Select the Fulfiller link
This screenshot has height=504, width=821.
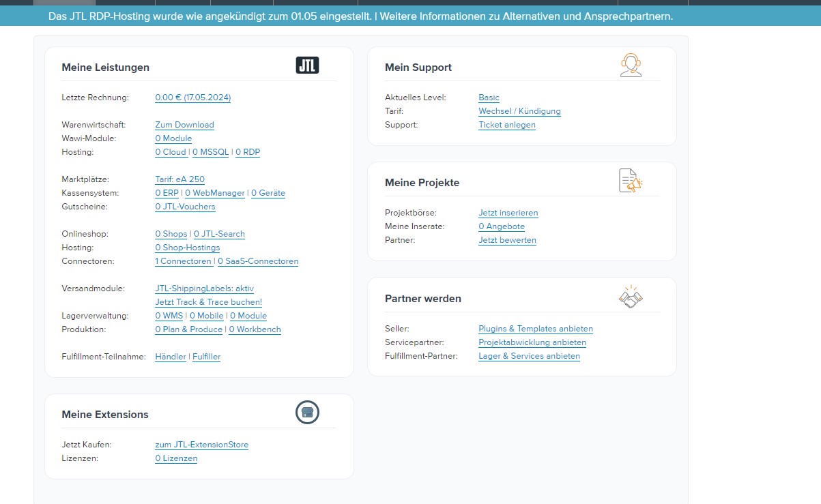pos(207,357)
